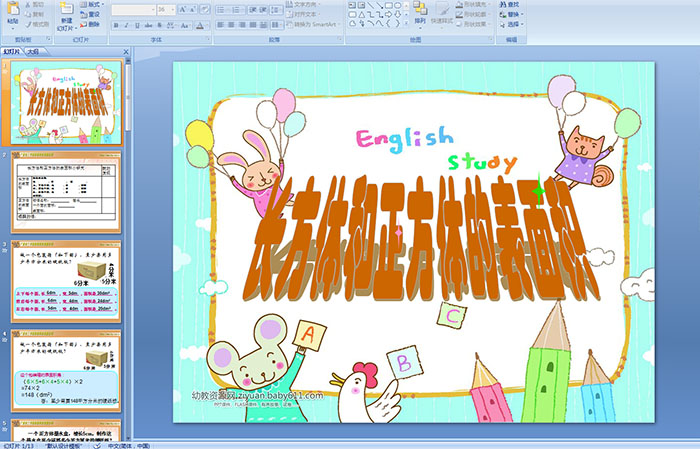Click the Shape Outline (形状轮廓) color button
700x449 pixels.
(472, 14)
